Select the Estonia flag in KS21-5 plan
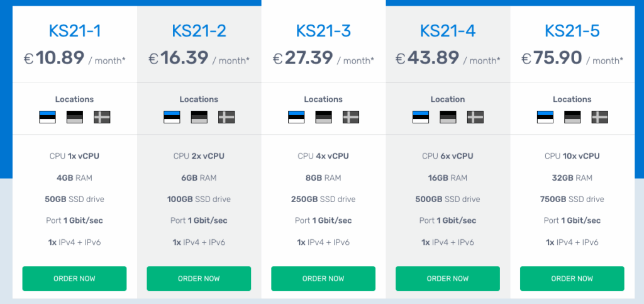This screenshot has width=644, height=304. click(x=545, y=117)
